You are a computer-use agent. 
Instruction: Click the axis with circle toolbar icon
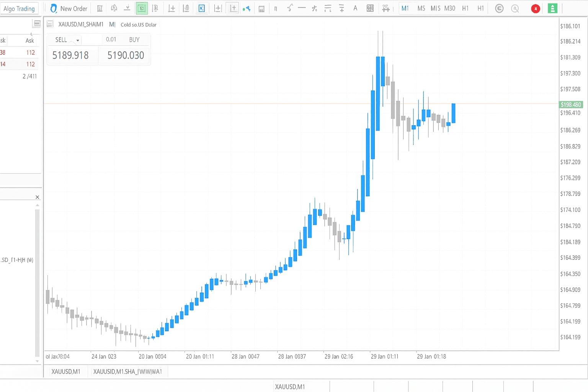(x=186, y=8)
